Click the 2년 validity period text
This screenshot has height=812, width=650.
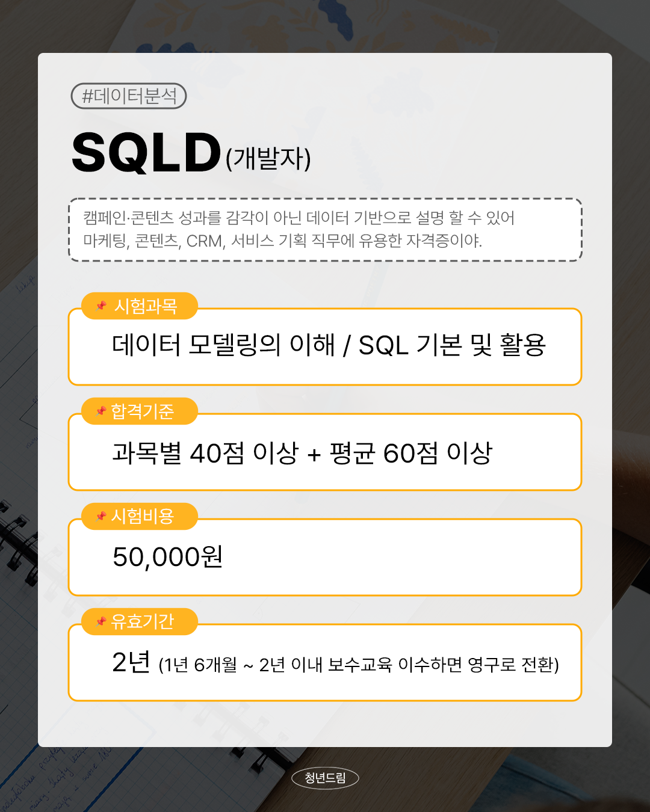point(131,662)
